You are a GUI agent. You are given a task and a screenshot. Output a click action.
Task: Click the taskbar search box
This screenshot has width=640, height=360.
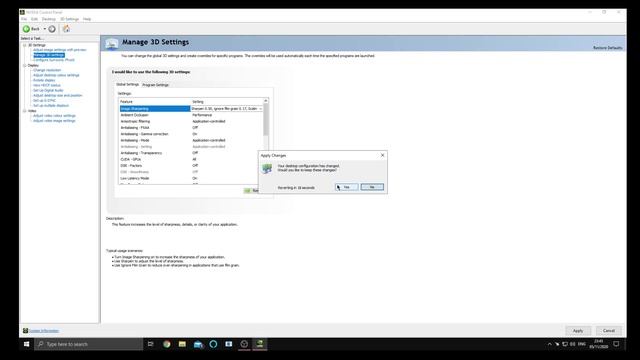click(x=89, y=344)
